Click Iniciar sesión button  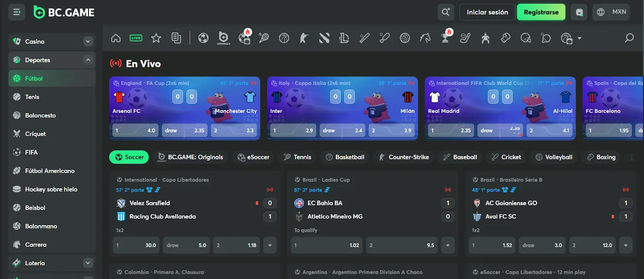487,12
